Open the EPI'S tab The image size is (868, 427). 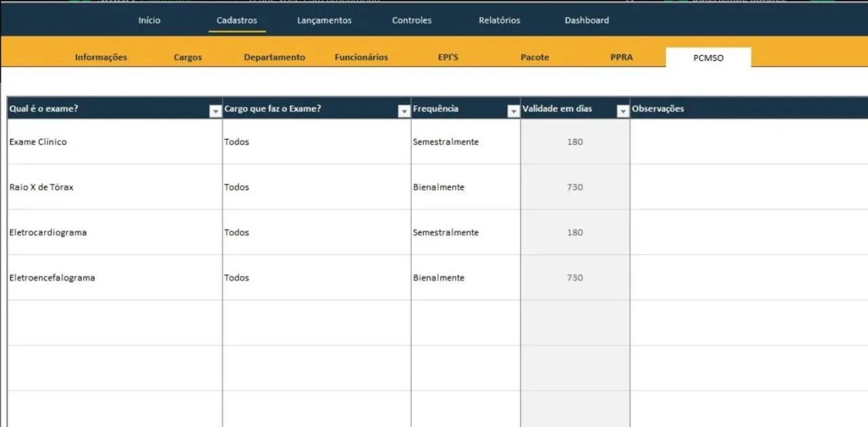(448, 58)
